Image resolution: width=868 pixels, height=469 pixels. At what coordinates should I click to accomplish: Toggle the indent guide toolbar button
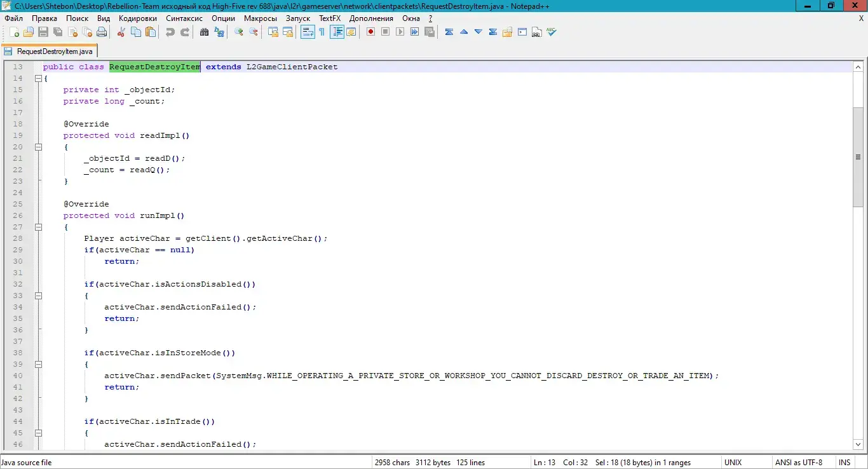(x=337, y=32)
